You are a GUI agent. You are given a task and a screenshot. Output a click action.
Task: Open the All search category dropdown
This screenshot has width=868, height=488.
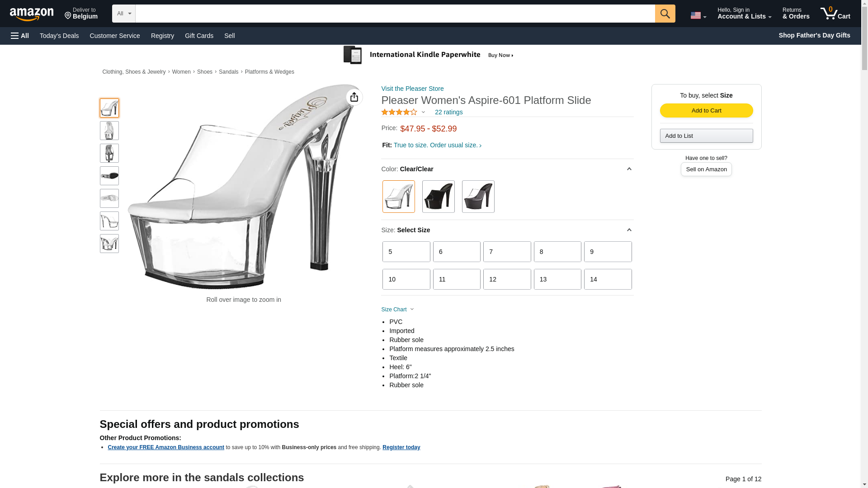[123, 14]
